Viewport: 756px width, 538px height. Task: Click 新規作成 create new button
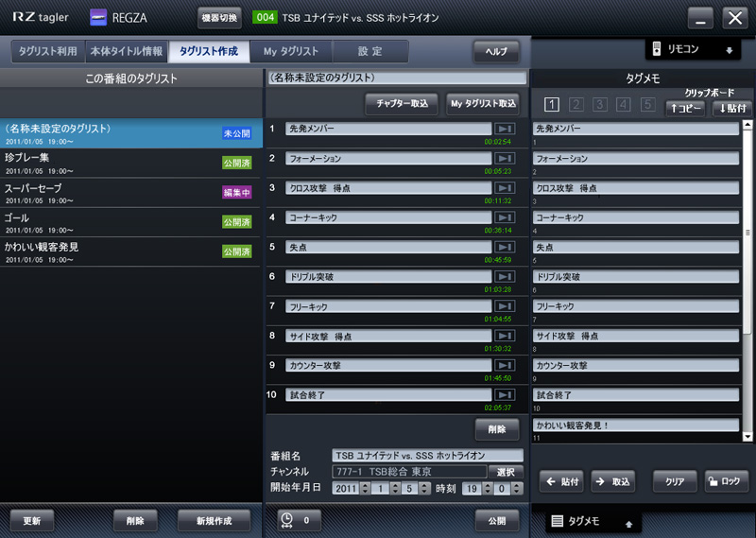[x=215, y=521]
